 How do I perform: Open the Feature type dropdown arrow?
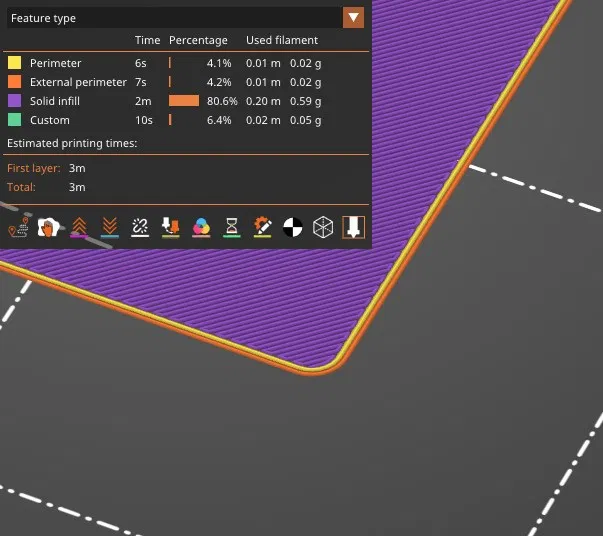point(353,18)
